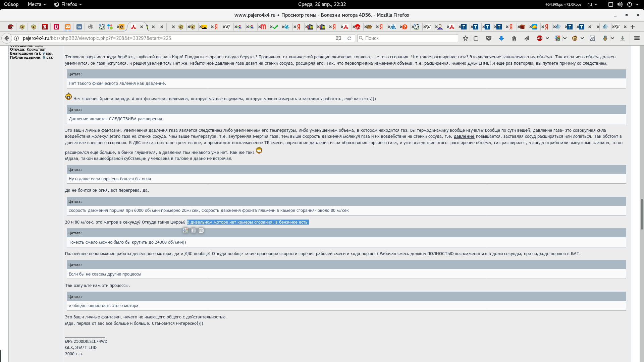This screenshot has width=644, height=362.
Task: Click the Pocket save icon in toolbar
Action: pos(489,38)
